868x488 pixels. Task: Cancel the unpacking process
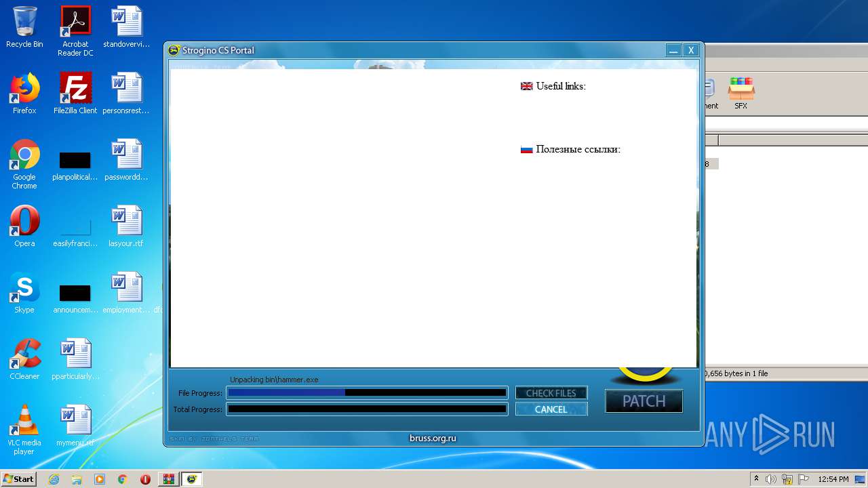click(x=551, y=409)
